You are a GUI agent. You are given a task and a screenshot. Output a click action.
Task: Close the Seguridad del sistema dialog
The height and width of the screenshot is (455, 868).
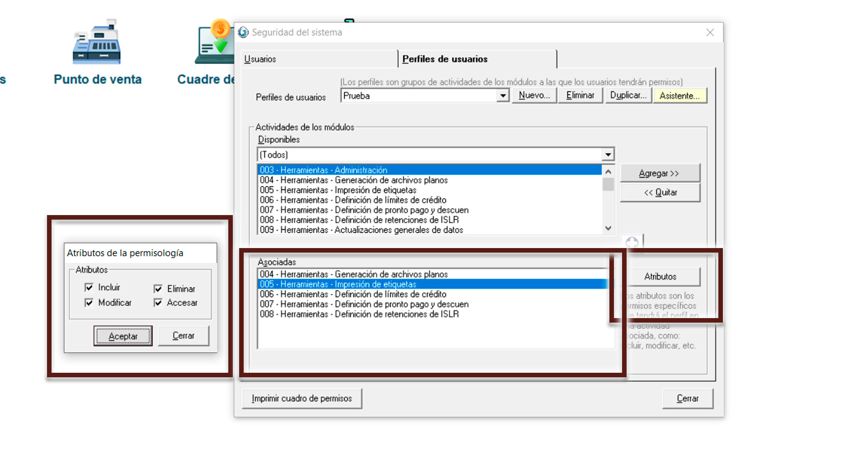coord(710,33)
